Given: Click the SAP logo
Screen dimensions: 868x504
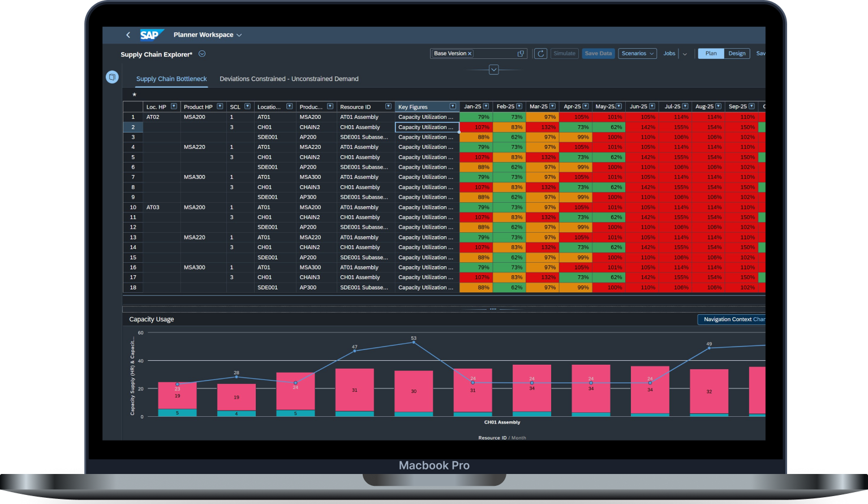Looking at the screenshot, I should 152,35.
